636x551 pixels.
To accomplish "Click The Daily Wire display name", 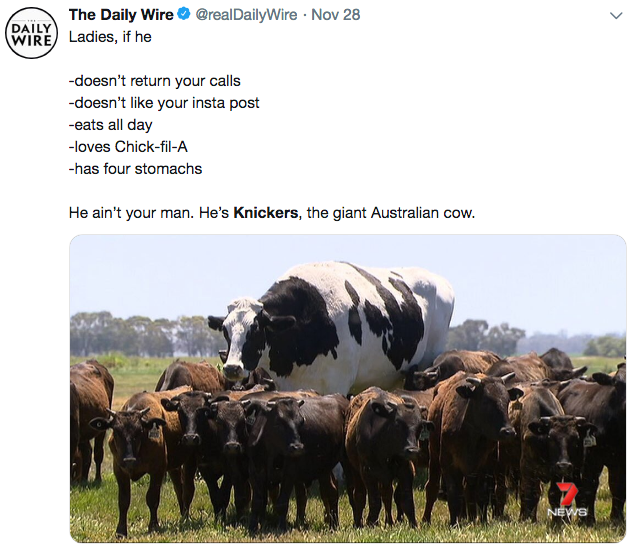I will pos(121,15).
